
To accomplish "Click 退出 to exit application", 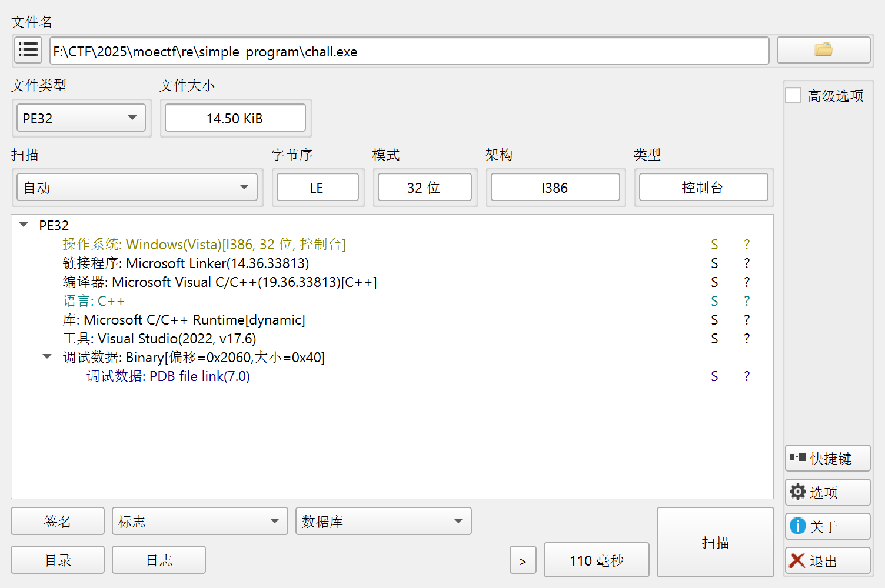I will tap(827, 561).
